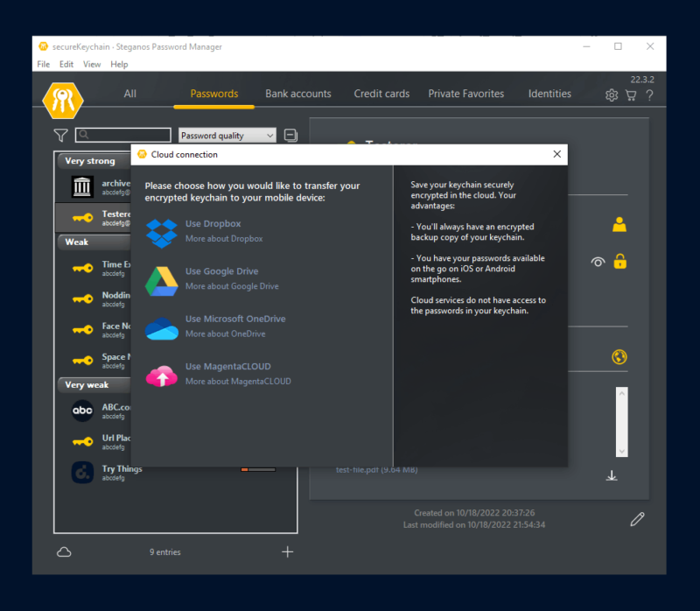Switch to the All tab
The image size is (700, 611).
(129, 94)
